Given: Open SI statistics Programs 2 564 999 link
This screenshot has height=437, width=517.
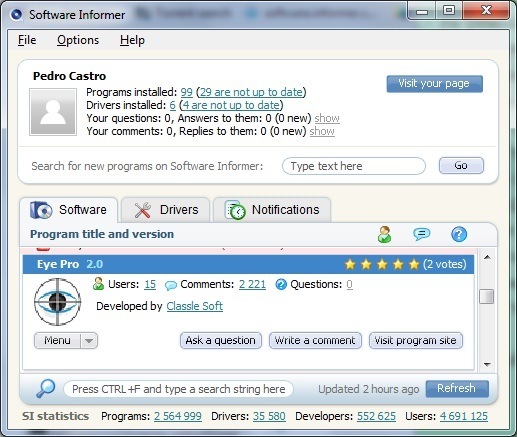Looking at the screenshot, I should pos(178,416).
